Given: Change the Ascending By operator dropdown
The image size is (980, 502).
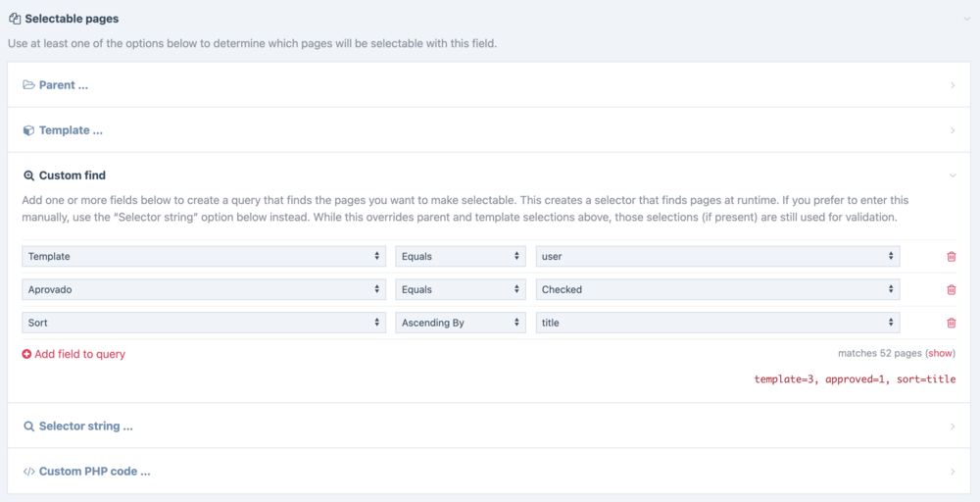Looking at the screenshot, I should coord(461,323).
